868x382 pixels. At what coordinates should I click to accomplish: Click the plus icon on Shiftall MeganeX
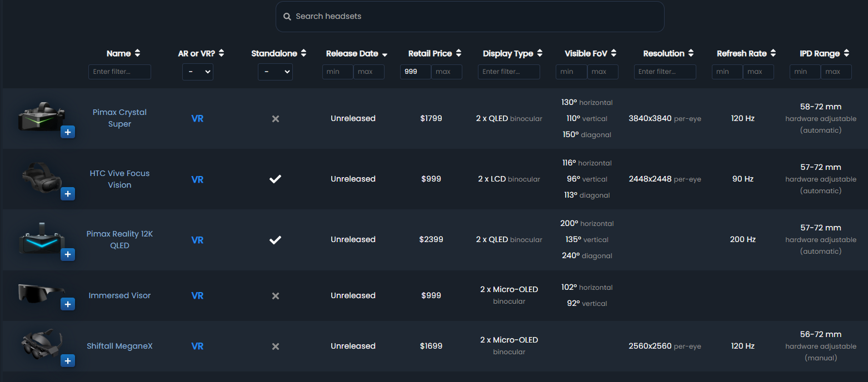click(x=68, y=361)
